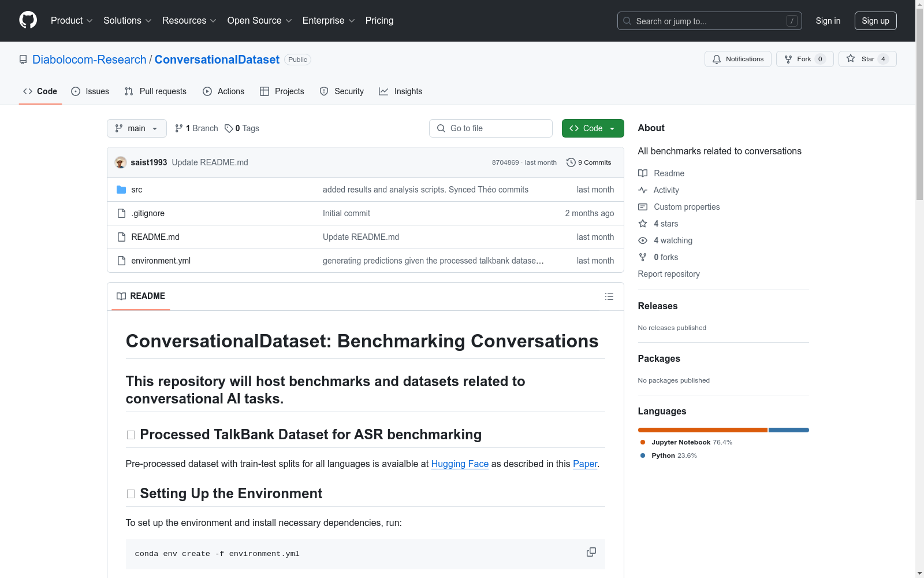
Task: Click the Sign in link
Action: click(828, 21)
